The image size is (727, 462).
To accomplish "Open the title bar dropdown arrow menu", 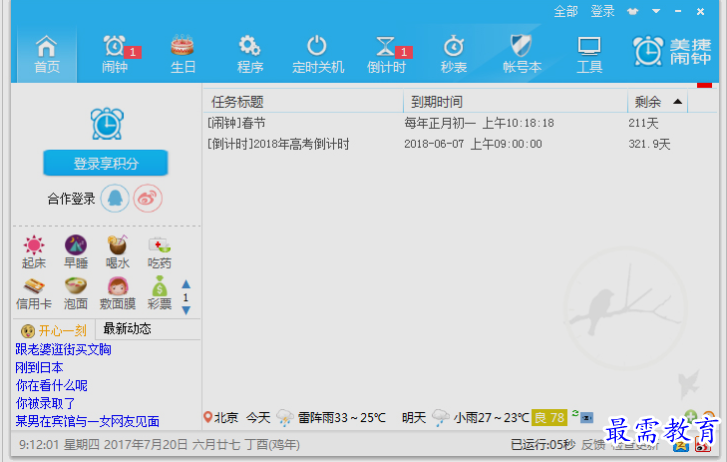I will (x=656, y=11).
